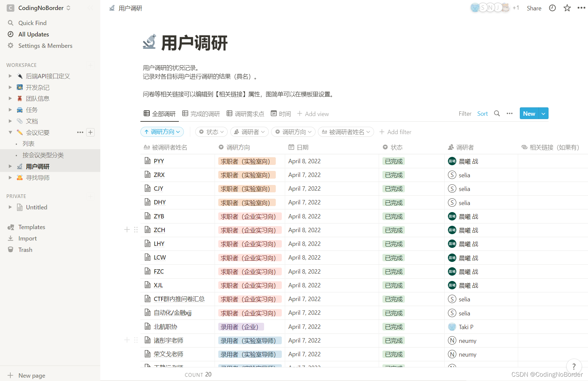
Task: Open database view options ellipsis menu
Action: point(509,113)
